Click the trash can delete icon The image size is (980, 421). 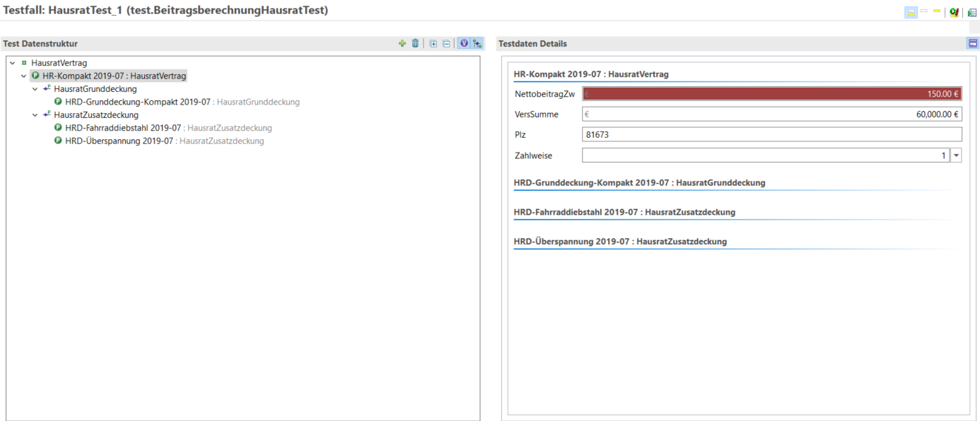click(x=415, y=44)
